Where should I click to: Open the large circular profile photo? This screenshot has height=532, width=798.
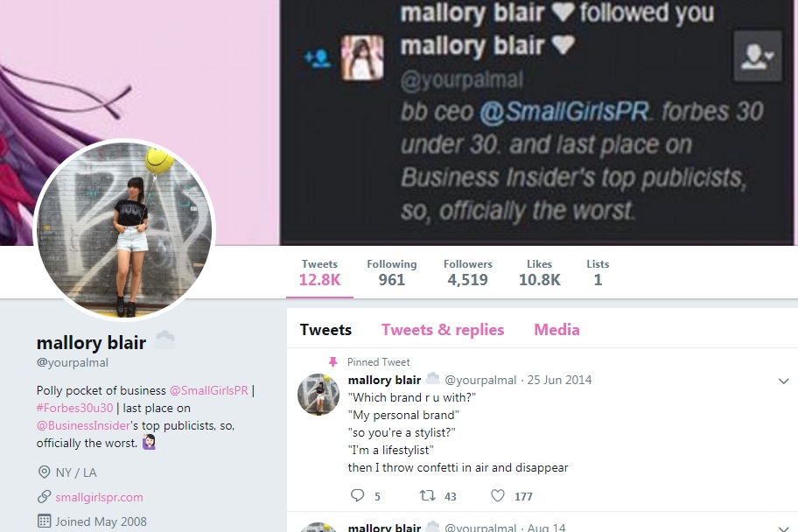coord(124,230)
